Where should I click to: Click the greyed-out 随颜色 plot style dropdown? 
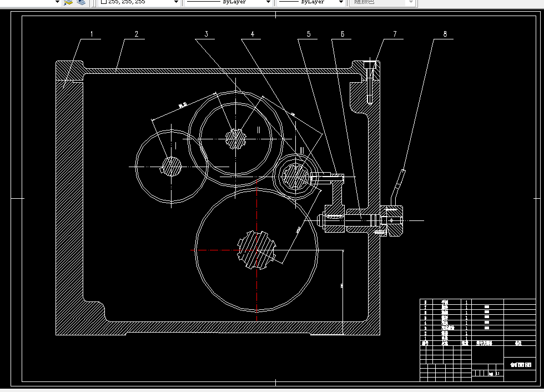coord(382,2)
